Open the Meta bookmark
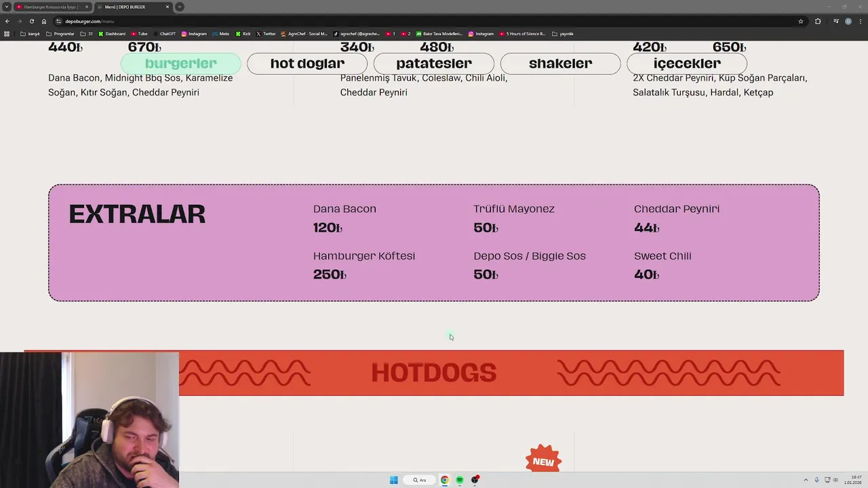868x488 pixels. tap(220, 34)
